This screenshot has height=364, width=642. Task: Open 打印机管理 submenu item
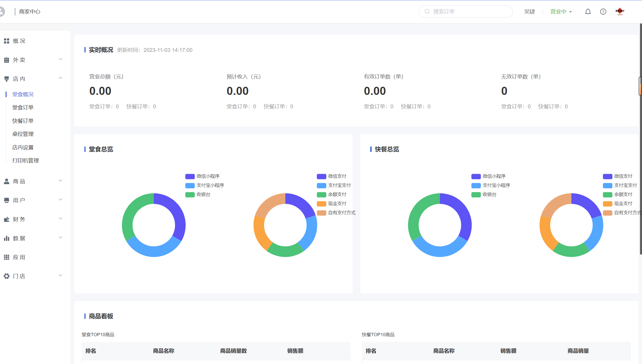pos(26,161)
